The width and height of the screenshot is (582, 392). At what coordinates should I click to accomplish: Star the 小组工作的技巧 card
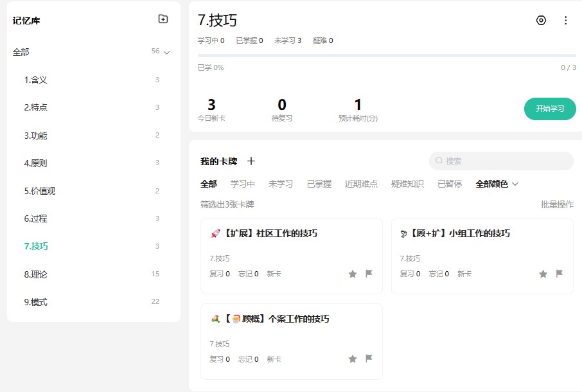click(543, 274)
